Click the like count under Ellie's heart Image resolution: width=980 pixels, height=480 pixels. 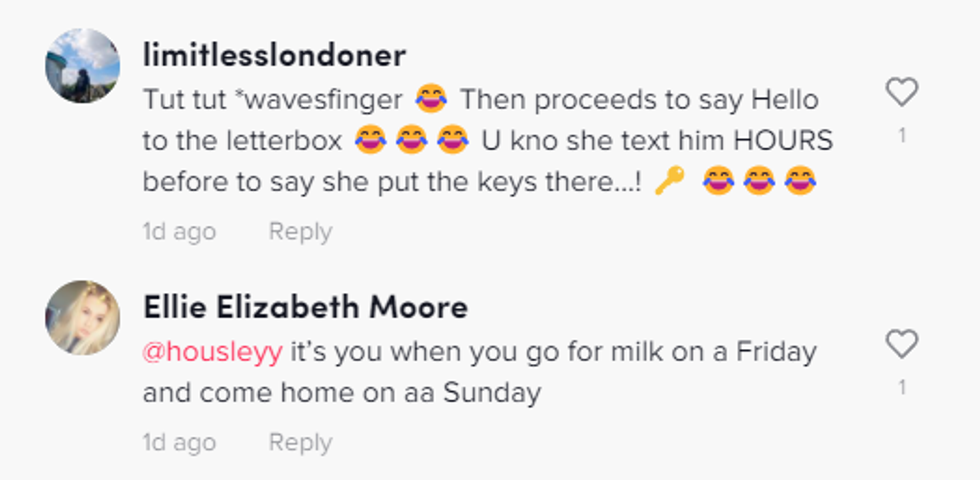[902, 387]
